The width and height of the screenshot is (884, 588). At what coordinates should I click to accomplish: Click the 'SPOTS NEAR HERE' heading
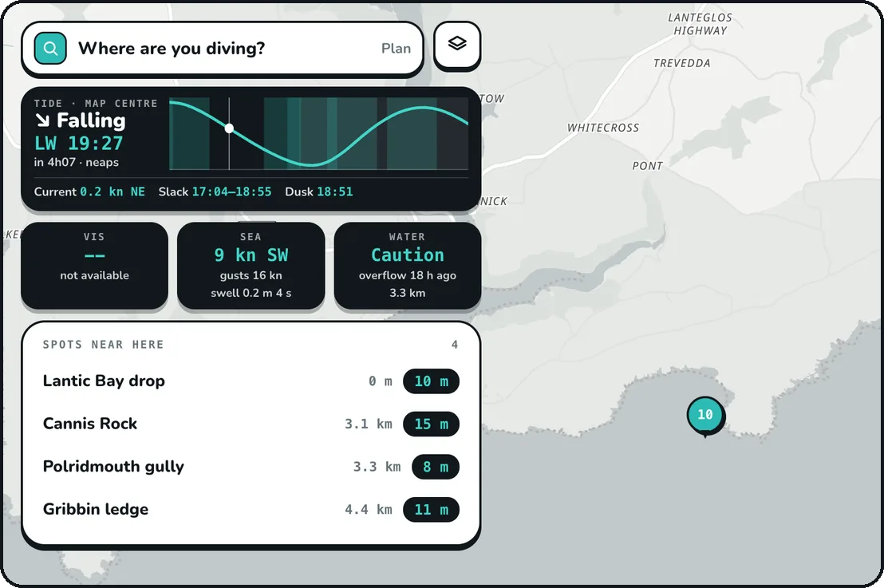[x=103, y=345]
